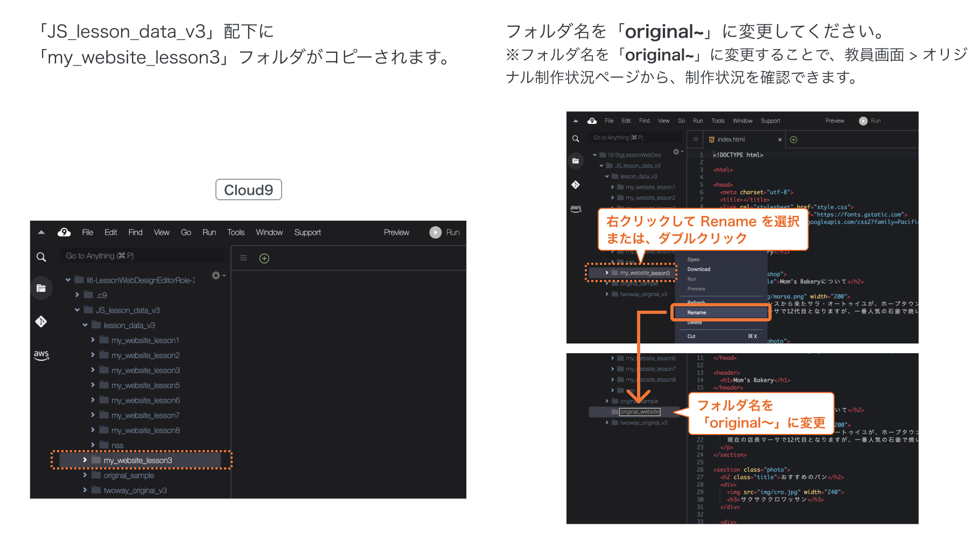The image size is (980, 533).
Task: Open the AWS panel in the larger Cloud9 window
Action: 41,355
